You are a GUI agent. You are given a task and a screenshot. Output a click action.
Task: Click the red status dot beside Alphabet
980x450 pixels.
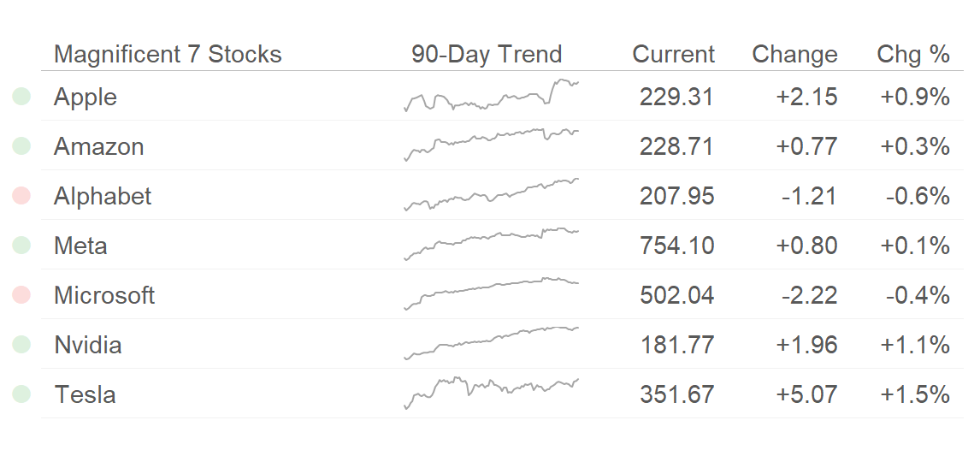click(21, 196)
